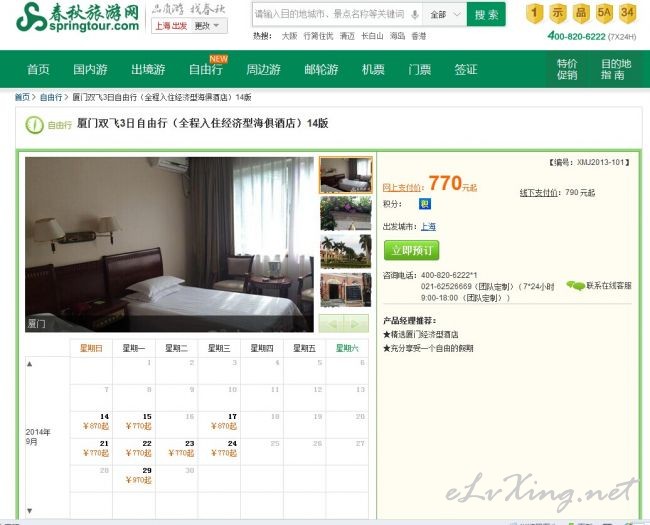
Task: Show previous thumbnails with left arrow
Action: [331, 323]
